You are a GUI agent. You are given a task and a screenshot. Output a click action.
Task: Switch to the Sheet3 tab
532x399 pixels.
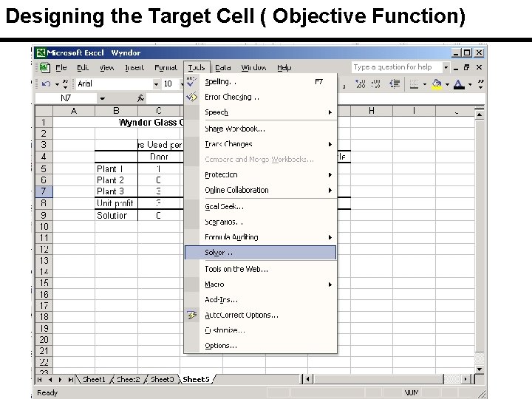tap(162, 380)
